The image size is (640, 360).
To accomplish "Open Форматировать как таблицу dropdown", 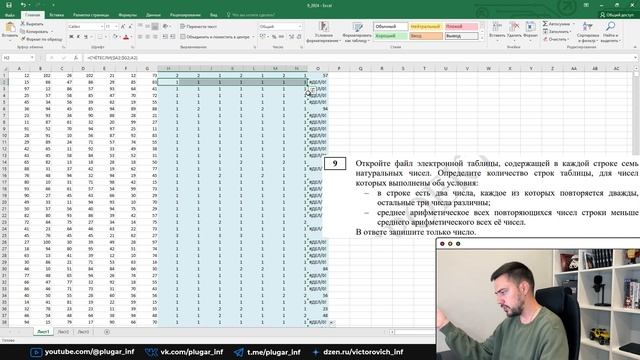I will [x=357, y=32].
